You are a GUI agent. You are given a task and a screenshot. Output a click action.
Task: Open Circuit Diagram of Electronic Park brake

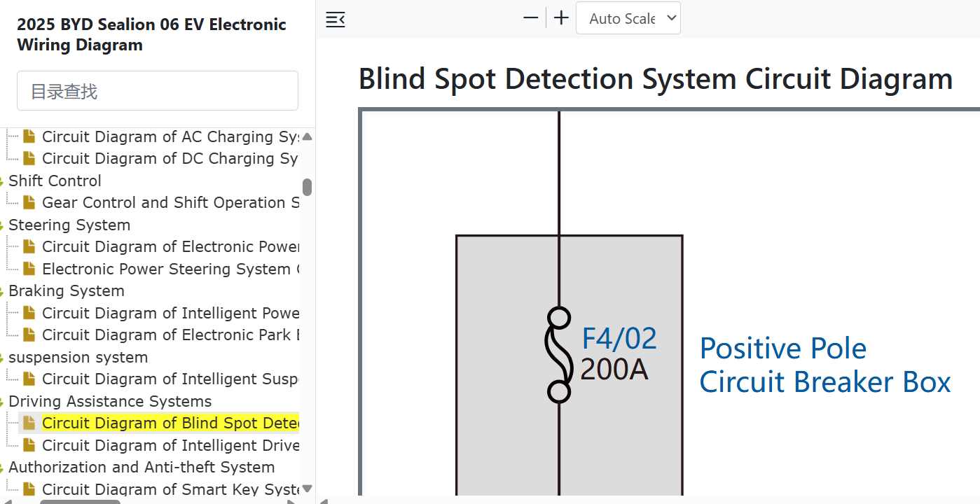coord(170,335)
